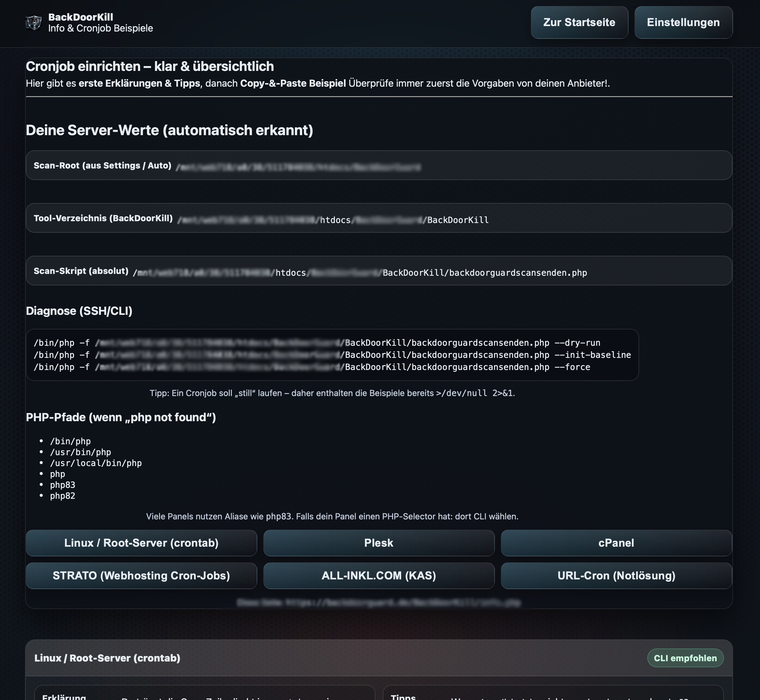760x700 pixels.
Task: Select STRATO (Webhosting Cron-Jobs) tab
Action: 141,575
